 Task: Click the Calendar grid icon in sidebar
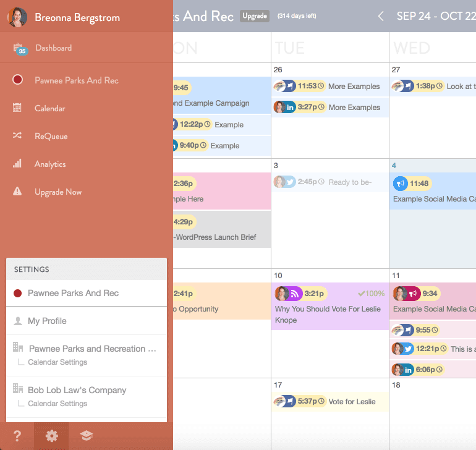tap(17, 108)
